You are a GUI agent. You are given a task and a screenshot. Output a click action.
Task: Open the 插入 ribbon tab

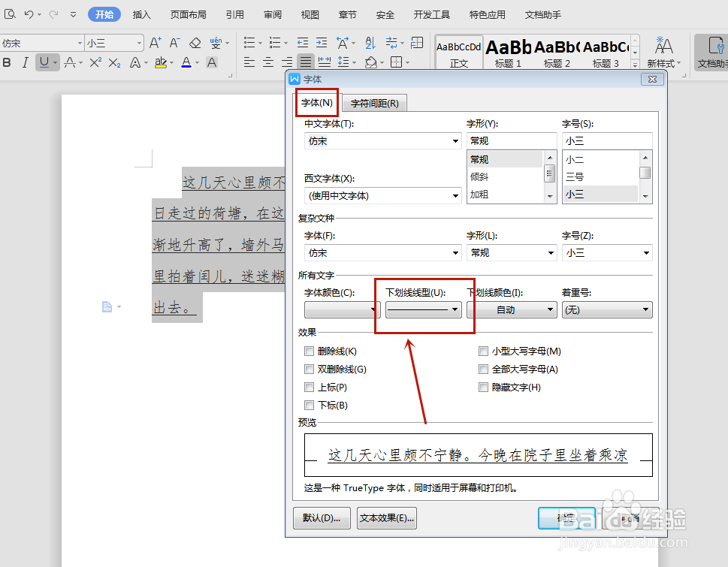(x=141, y=14)
